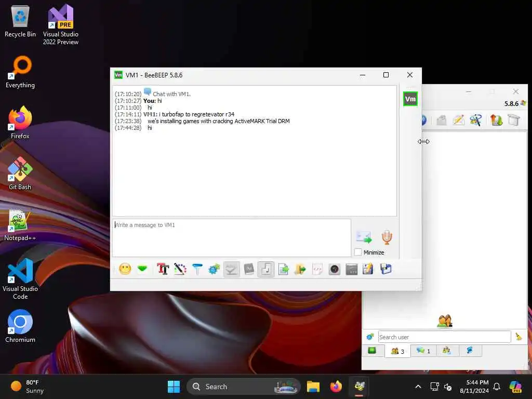Image resolution: width=532 pixels, height=399 pixels.
Task: Open the weather widget showing 80°F
Action: point(28,387)
